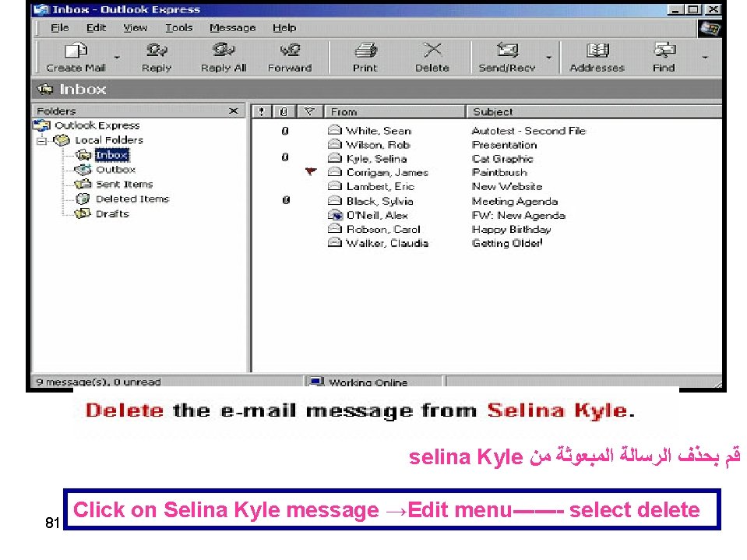Click the Forward toolbar icon
Viewport: 747px width, 560px height.
coord(290,50)
